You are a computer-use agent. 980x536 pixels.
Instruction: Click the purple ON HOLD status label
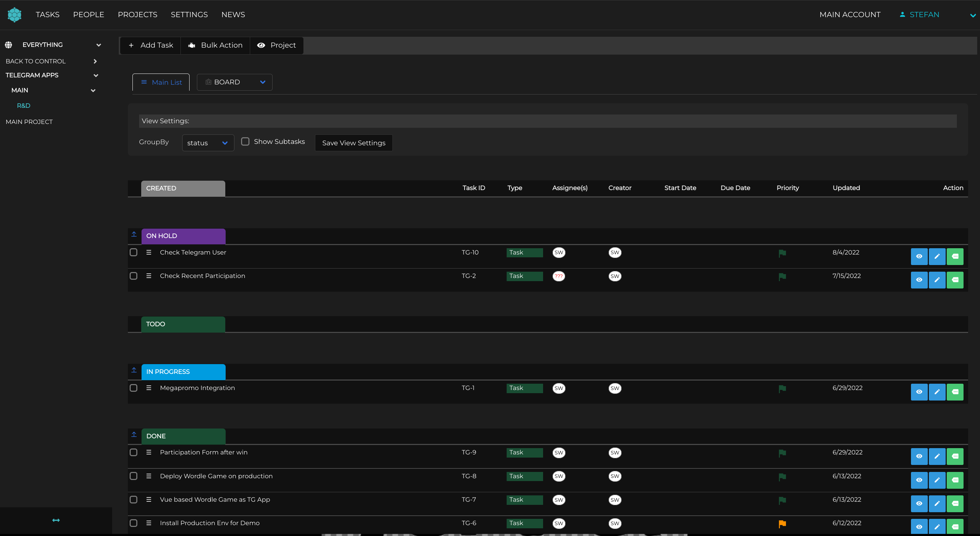(183, 236)
